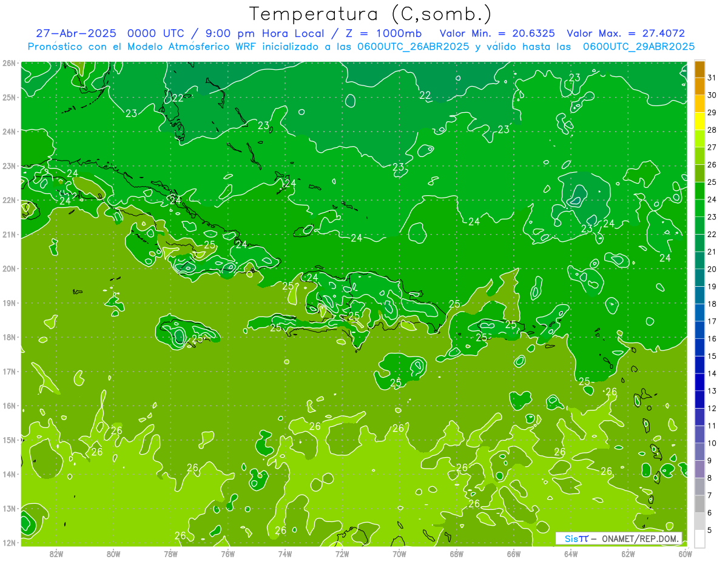Click the 78W longitude axis label
Image resolution: width=728 pixels, height=562 pixels.
coord(170,554)
